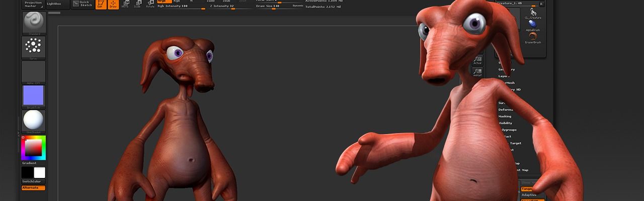This screenshot has width=644, height=201.
Task: Select the CL_Creature tool icon
Action: (x=532, y=14)
